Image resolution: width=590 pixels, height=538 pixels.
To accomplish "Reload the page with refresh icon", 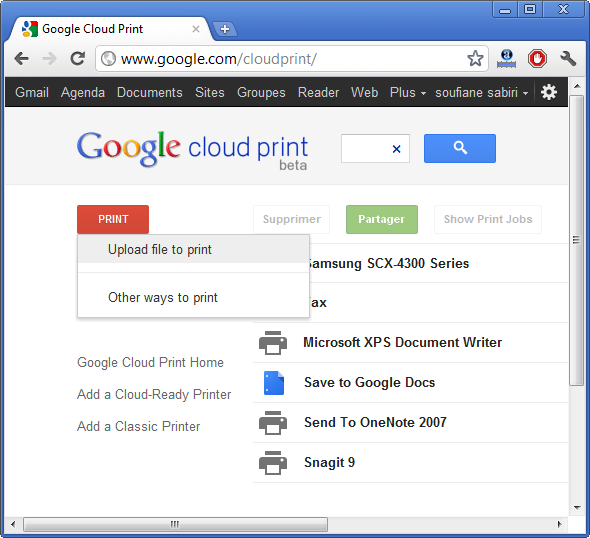I will tap(78, 59).
